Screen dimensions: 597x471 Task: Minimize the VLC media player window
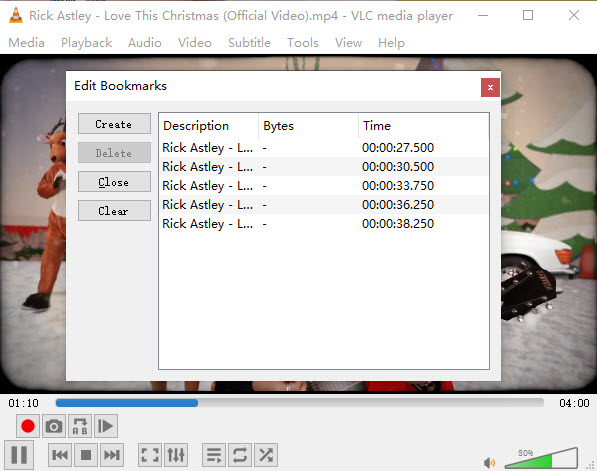[483, 16]
